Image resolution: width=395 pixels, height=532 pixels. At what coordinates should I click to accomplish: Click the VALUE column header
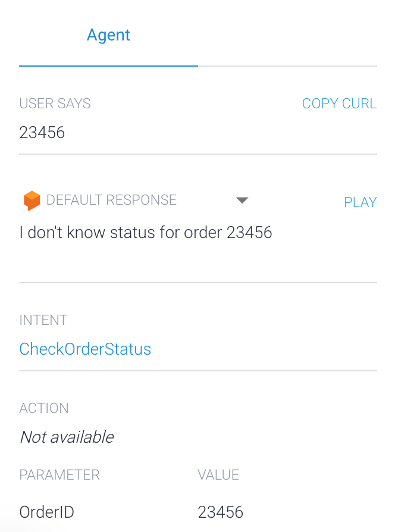tap(218, 475)
